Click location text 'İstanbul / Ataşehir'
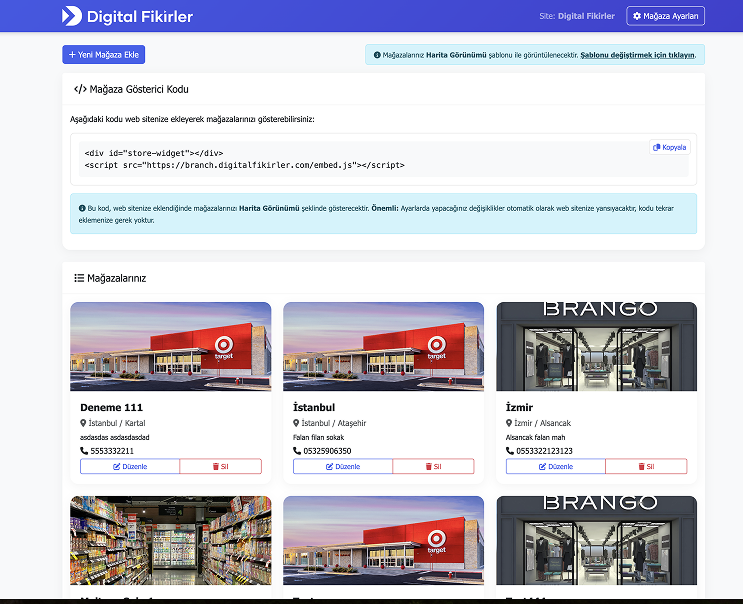The width and height of the screenshot is (743, 604). (x=334, y=423)
